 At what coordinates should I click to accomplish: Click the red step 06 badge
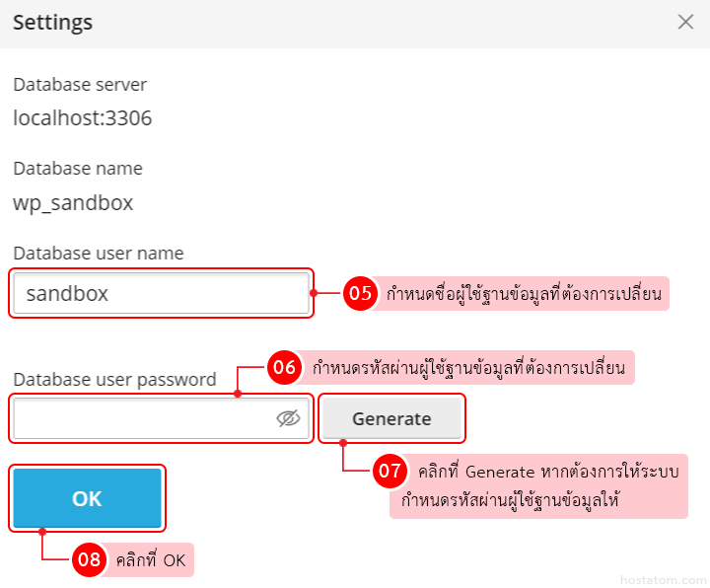click(x=284, y=368)
